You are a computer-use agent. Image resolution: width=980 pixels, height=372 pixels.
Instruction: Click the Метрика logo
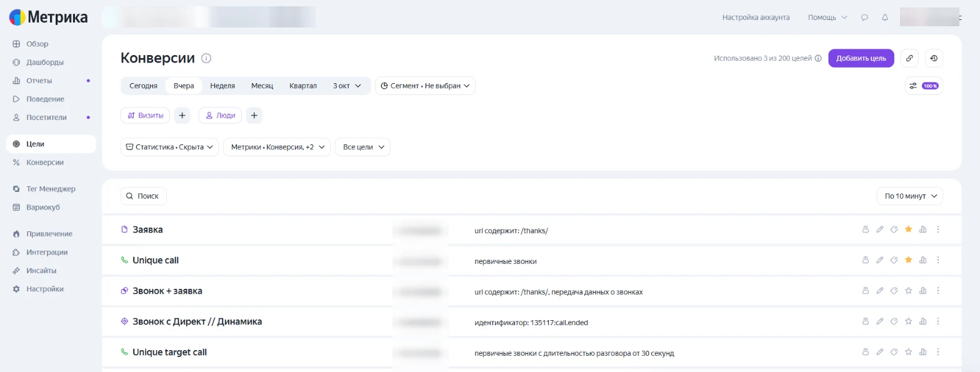(x=48, y=18)
